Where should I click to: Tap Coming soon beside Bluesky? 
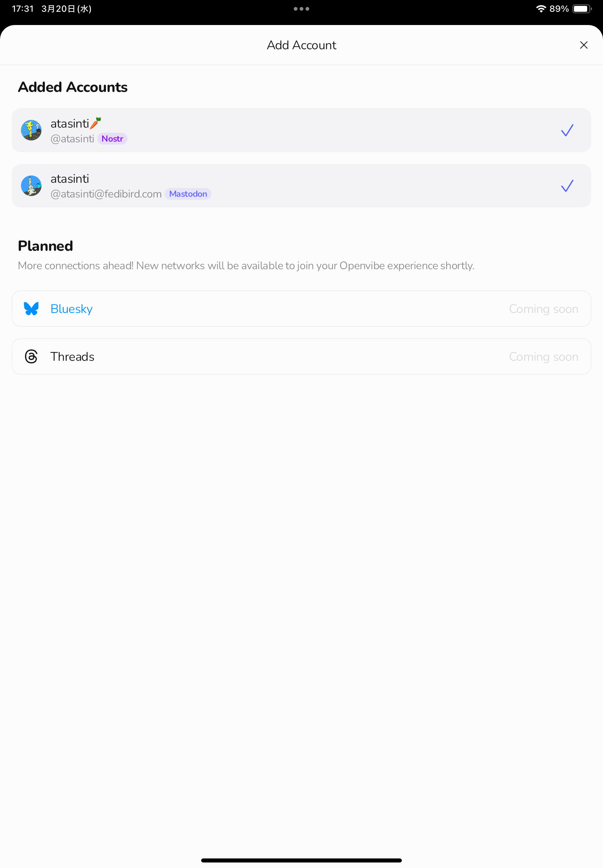click(x=543, y=309)
